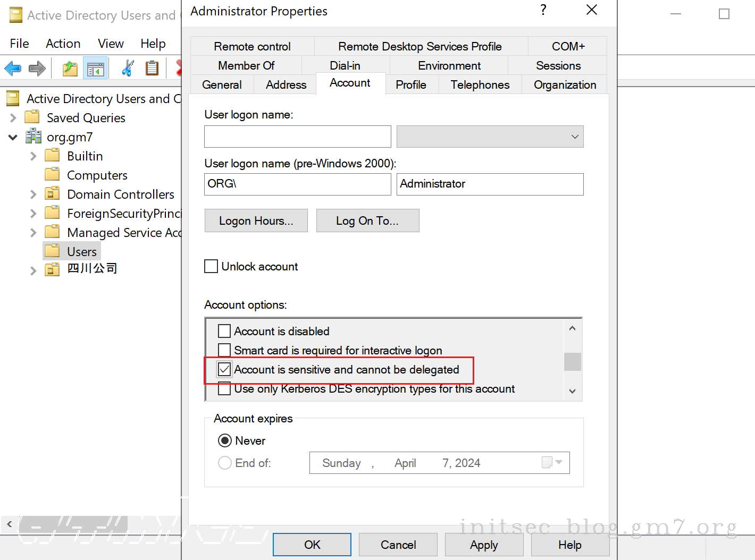Select the Never account expiry radio button
The height and width of the screenshot is (560, 755).
(225, 440)
